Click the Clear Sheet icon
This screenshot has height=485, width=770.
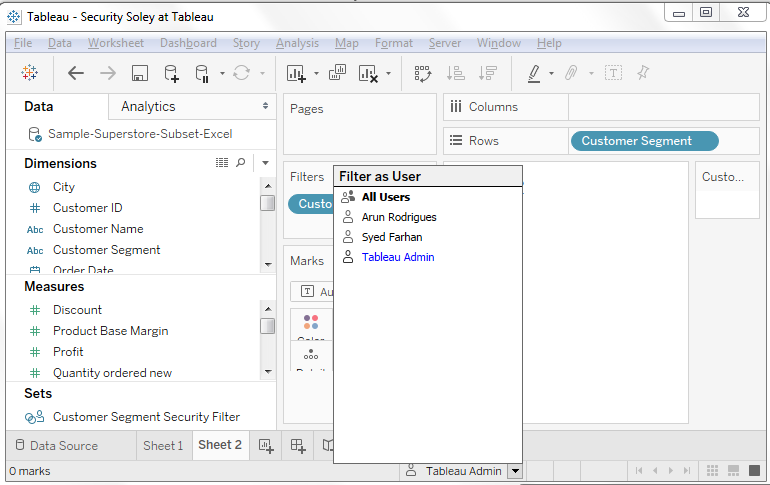(368, 73)
